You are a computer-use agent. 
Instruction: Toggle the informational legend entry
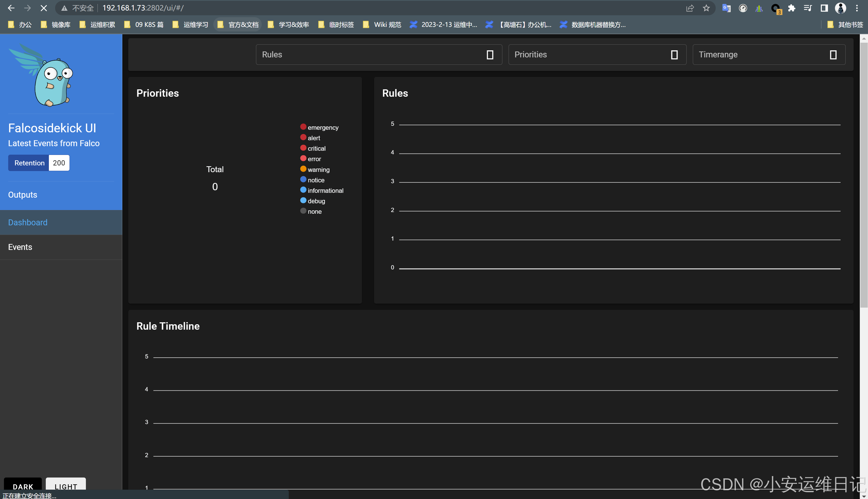coord(322,190)
